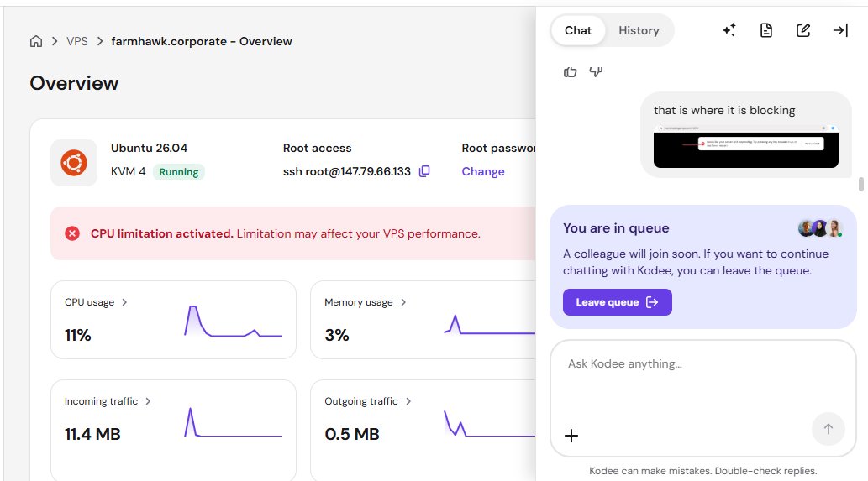Collapse the chat panel with arrow icon
This screenshot has width=868, height=481.
(840, 30)
